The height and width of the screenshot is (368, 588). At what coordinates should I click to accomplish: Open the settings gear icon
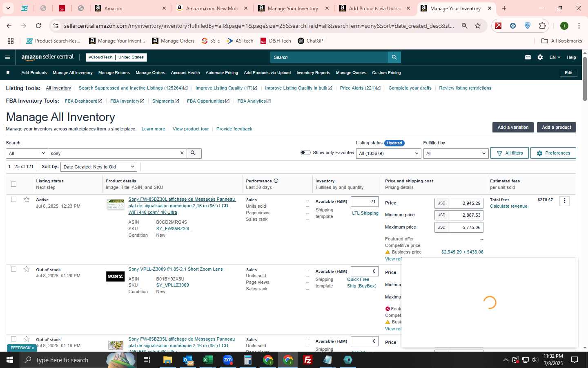point(540,57)
